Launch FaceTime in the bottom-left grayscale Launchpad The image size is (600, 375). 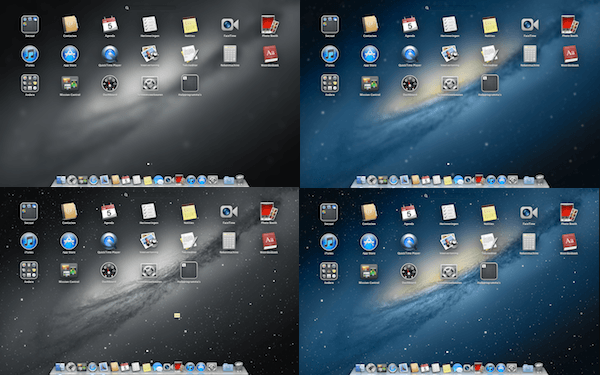click(229, 212)
